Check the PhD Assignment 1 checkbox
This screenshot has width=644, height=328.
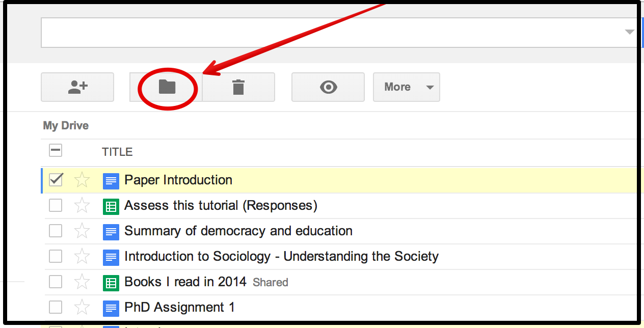click(56, 307)
